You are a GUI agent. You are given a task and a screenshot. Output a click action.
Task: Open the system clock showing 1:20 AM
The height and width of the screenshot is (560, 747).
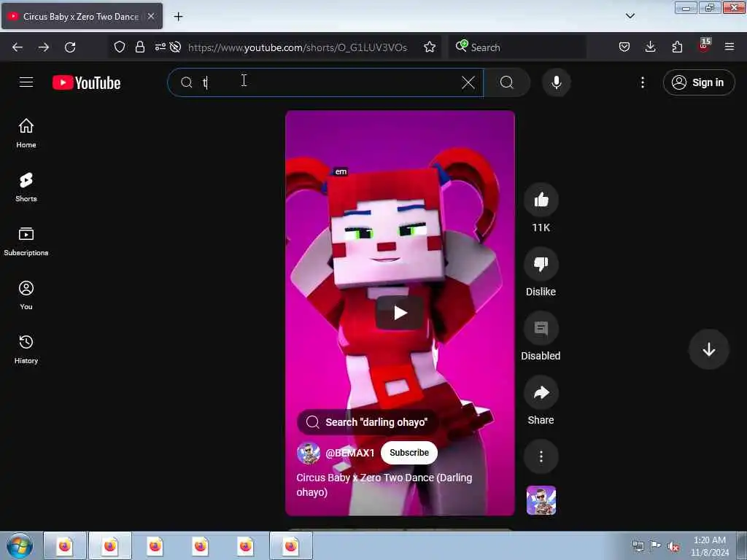[x=710, y=546]
